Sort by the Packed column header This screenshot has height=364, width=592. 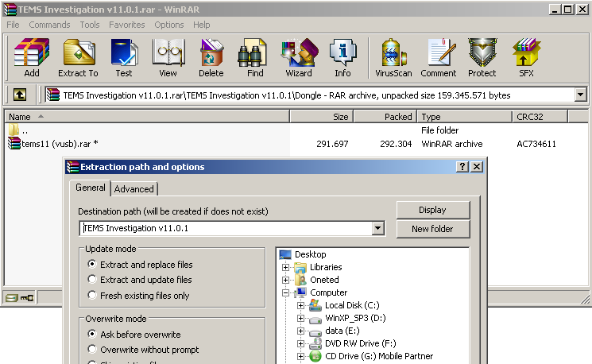tap(385, 117)
